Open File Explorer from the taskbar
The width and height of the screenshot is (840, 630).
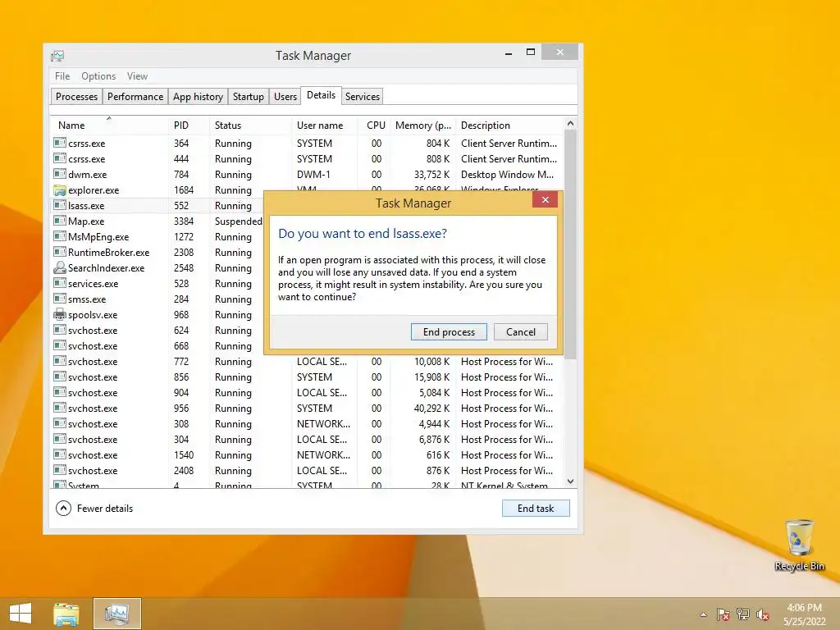click(x=66, y=614)
